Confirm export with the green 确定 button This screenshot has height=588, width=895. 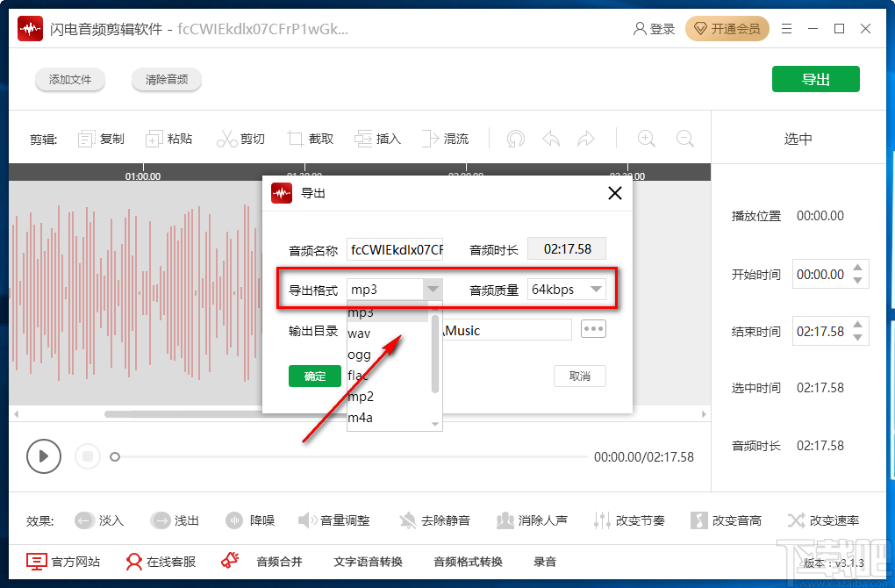point(314,376)
